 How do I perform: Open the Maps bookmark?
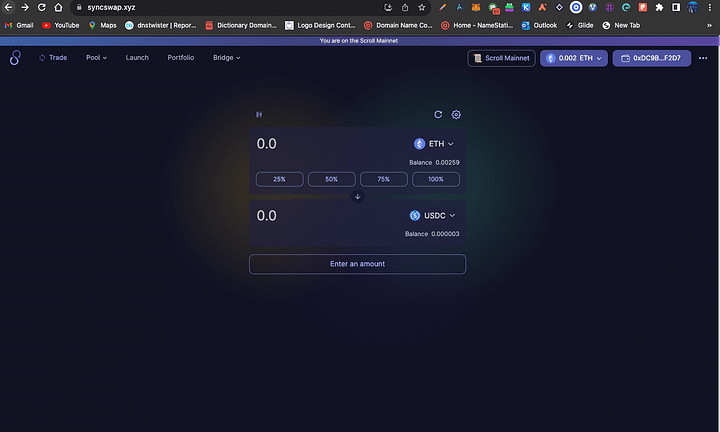click(103, 25)
